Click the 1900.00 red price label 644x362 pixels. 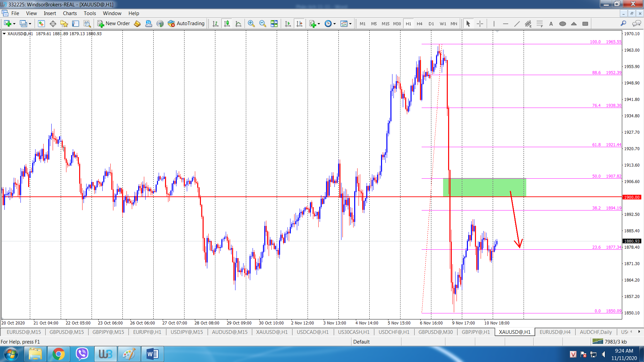point(632,197)
